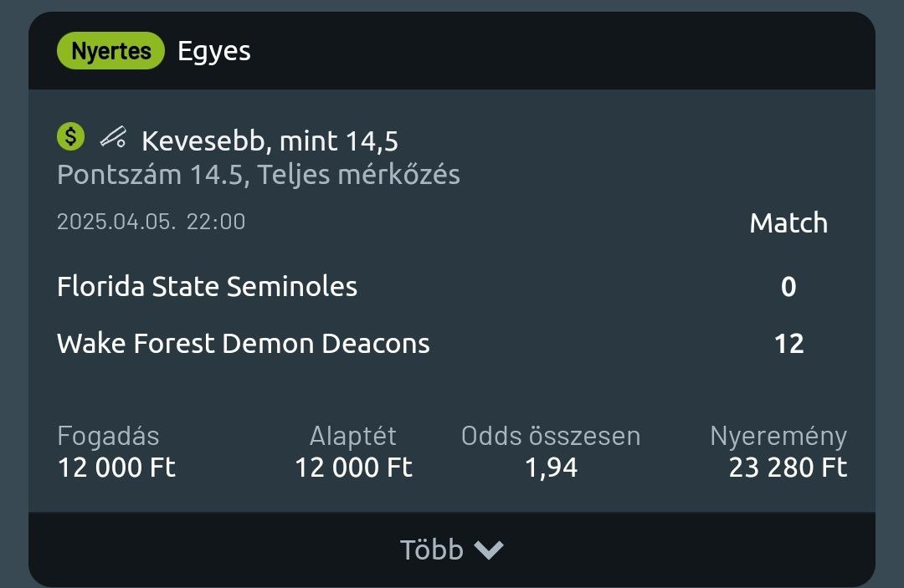
Task: Click Florida State's score of 0
Action: (788, 287)
